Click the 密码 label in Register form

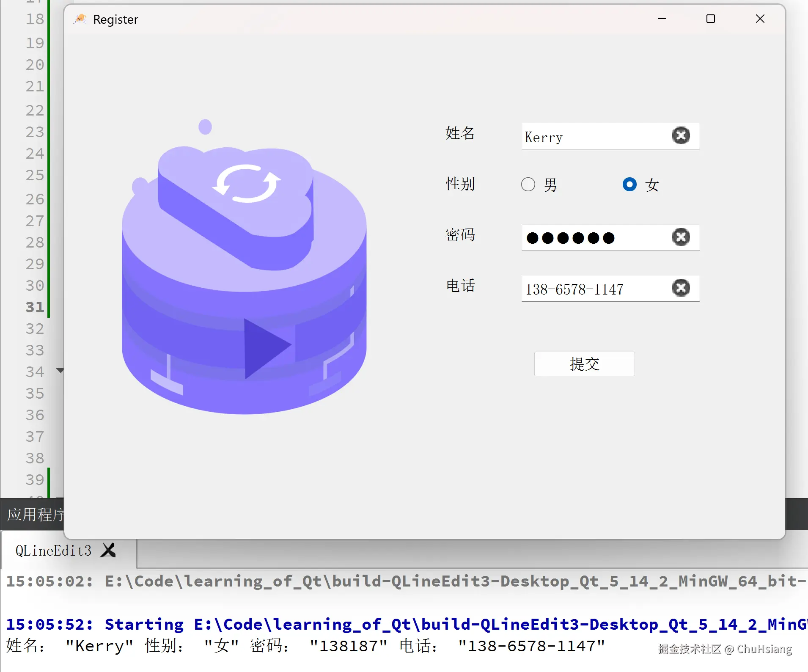460,235
